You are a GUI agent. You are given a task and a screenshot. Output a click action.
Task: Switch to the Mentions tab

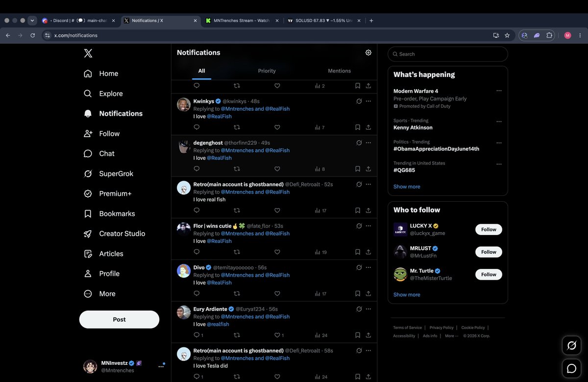339,71
